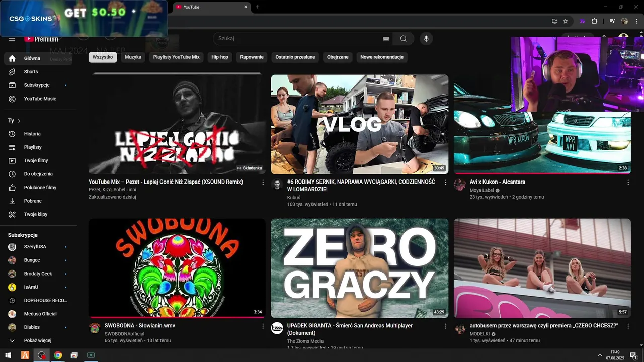
Task: Open Google Chrome from the taskbar
Action: click(x=58, y=355)
